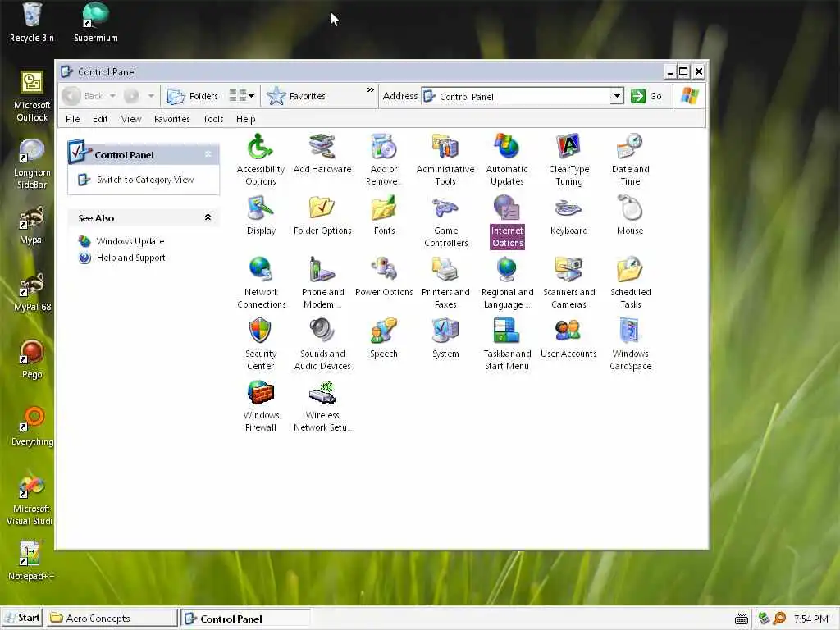Open the Windows Update link
This screenshot has height=630, width=840.
tap(130, 241)
